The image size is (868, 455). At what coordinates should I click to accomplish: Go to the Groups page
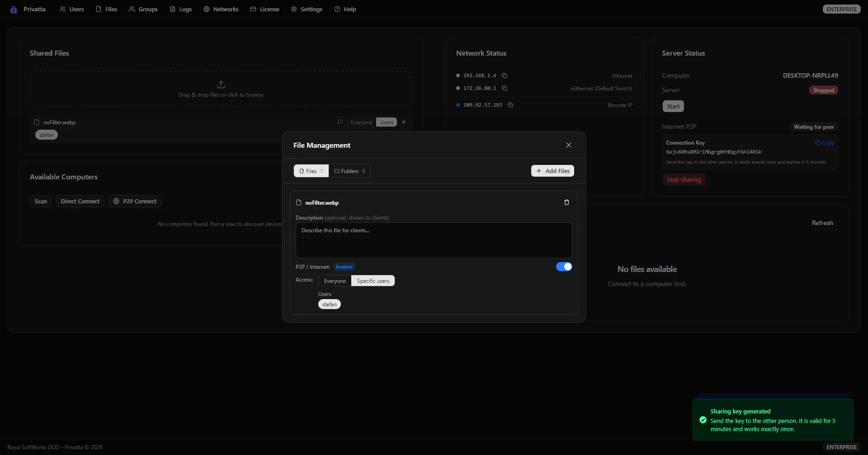tap(143, 9)
